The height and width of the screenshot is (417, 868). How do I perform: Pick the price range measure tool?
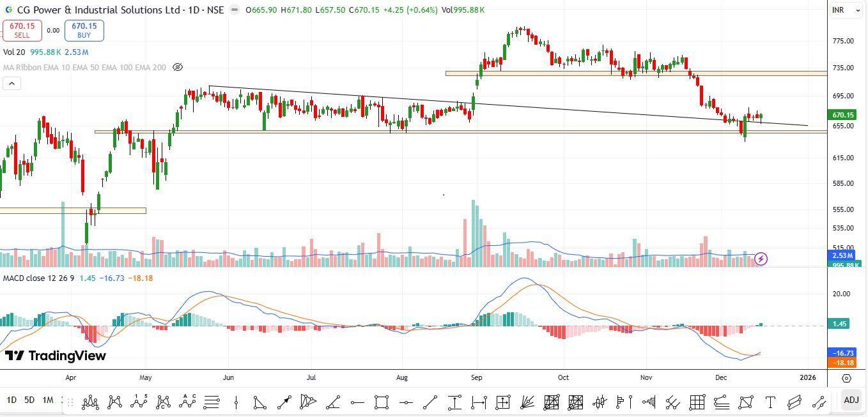454,402
